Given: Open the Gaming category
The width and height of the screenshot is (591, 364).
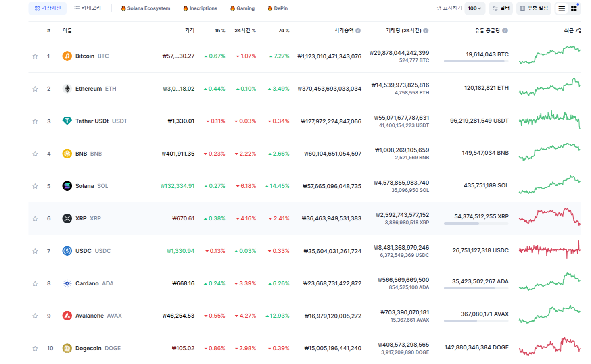Looking at the screenshot, I should point(242,8).
